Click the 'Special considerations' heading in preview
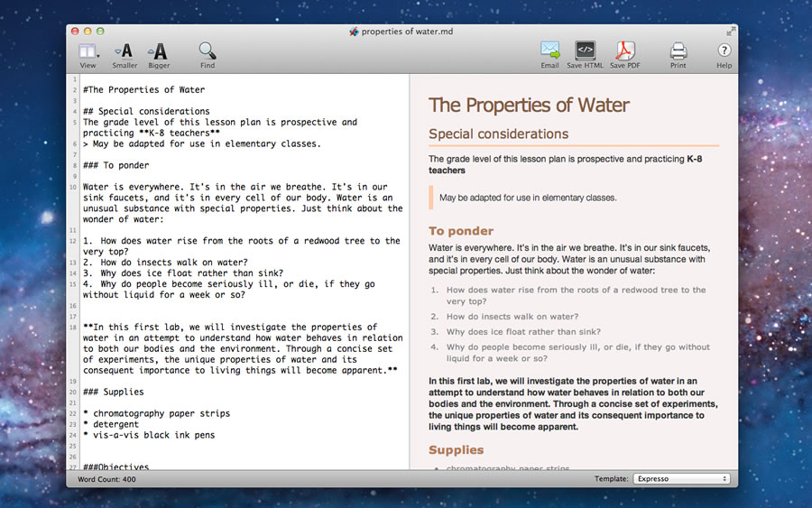The width and height of the screenshot is (812, 508). (x=498, y=134)
